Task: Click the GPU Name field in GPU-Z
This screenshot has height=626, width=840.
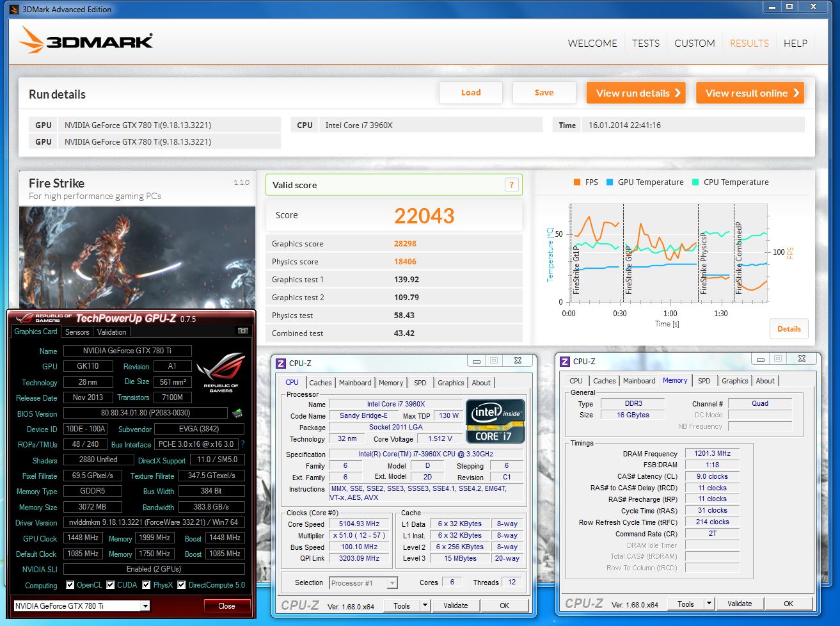Action: (x=127, y=351)
